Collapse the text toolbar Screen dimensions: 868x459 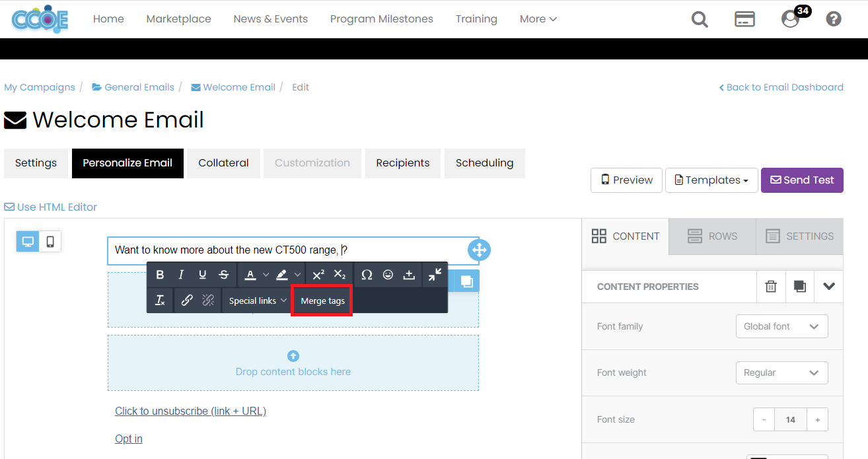click(435, 275)
